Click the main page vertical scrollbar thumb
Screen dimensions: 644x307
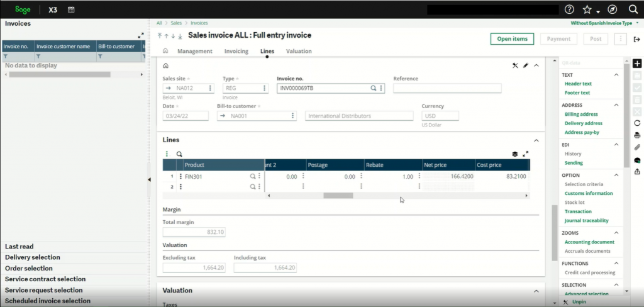click(555, 232)
